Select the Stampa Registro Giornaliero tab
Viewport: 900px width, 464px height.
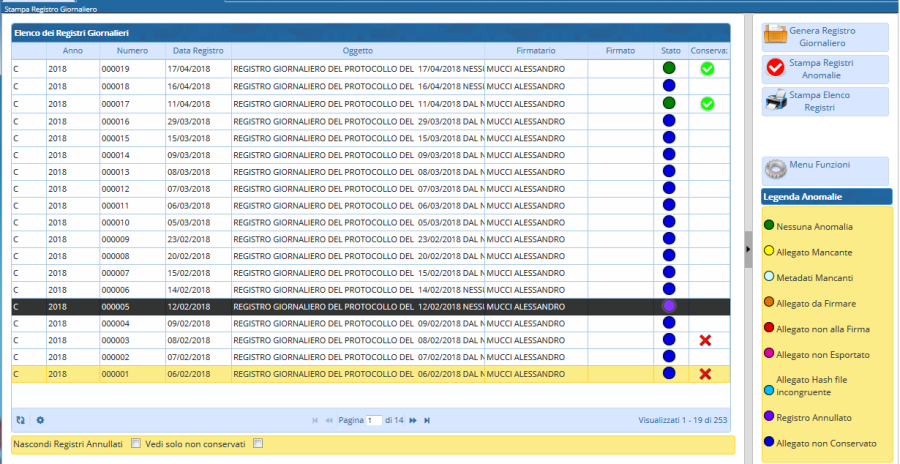[x=51, y=8]
